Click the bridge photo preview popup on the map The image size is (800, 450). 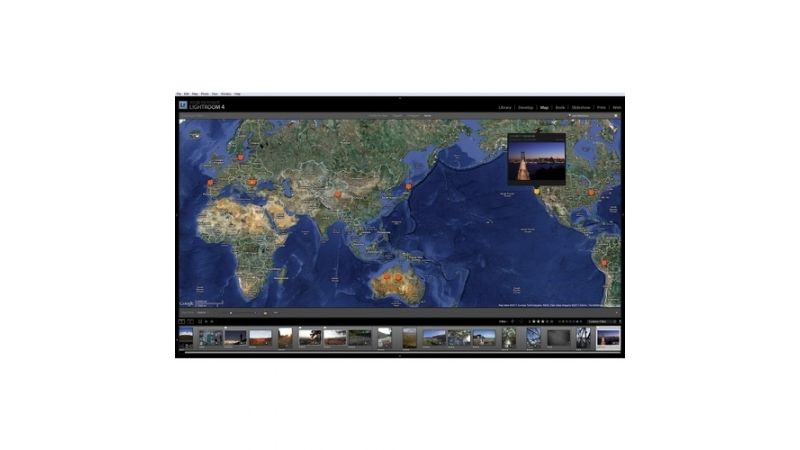click(536, 160)
